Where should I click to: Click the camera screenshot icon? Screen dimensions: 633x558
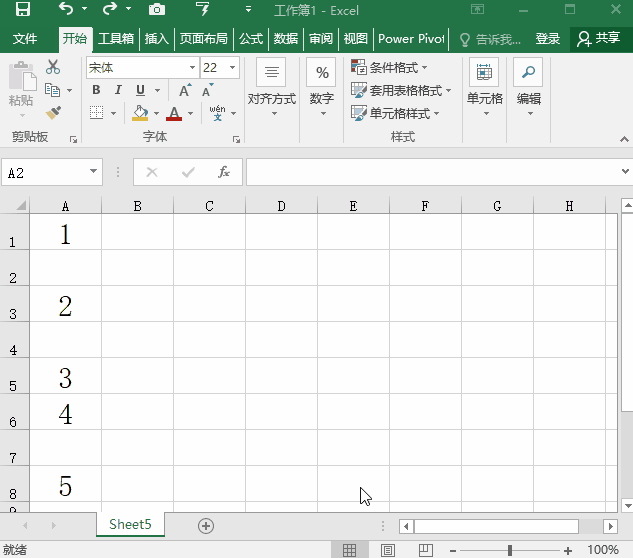click(x=157, y=9)
